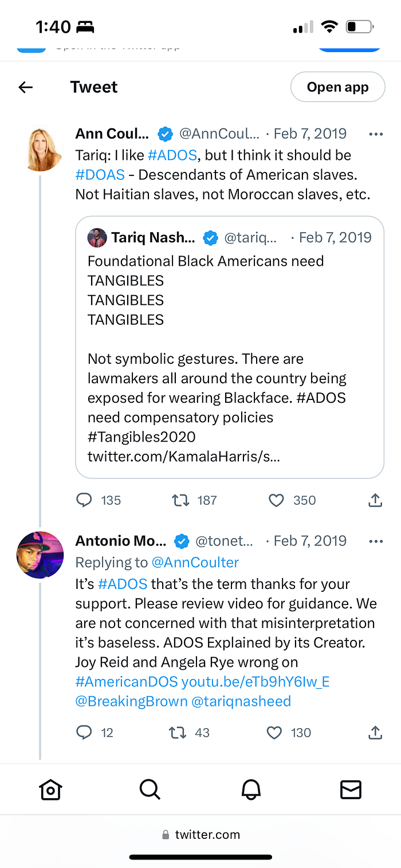
Task: Go back using the left arrow
Action: pos(26,87)
